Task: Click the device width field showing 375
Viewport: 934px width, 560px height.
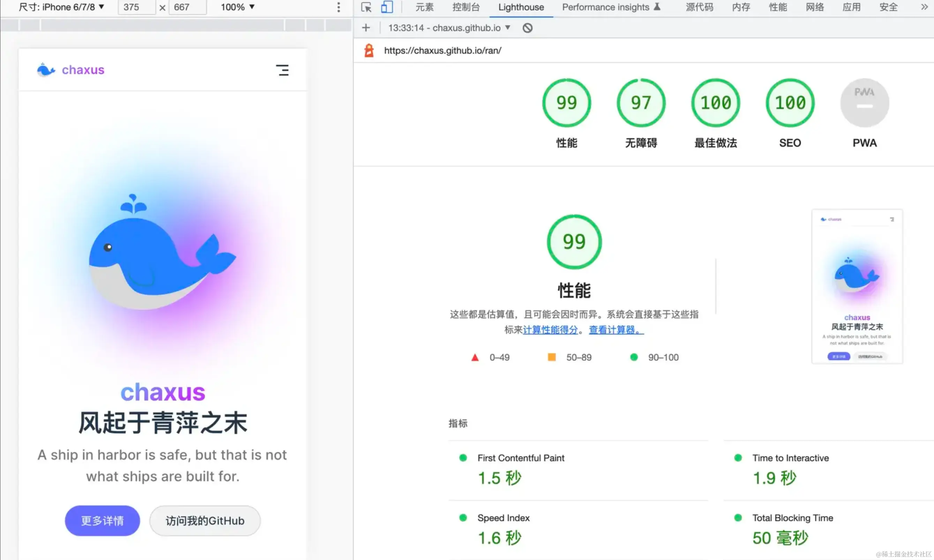Action: click(x=136, y=7)
